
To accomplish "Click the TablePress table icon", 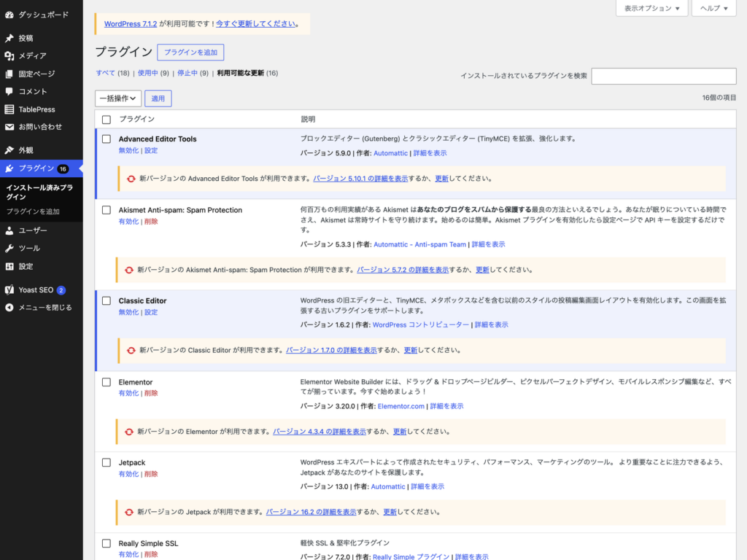I will 9,109.
